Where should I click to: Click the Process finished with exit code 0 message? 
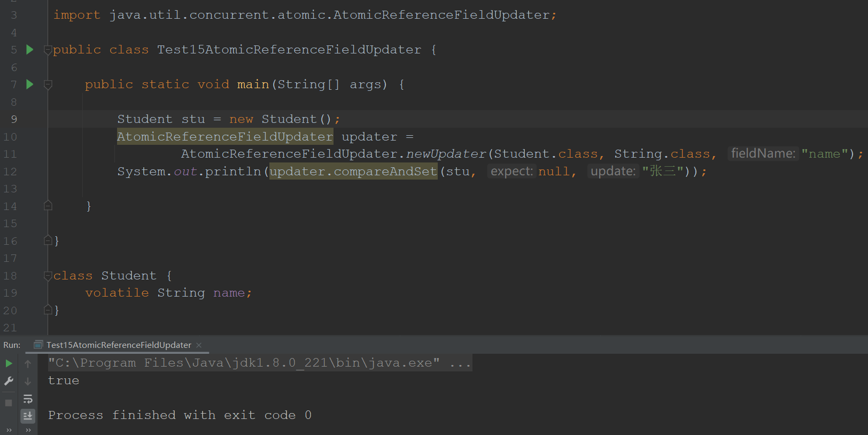(180, 415)
